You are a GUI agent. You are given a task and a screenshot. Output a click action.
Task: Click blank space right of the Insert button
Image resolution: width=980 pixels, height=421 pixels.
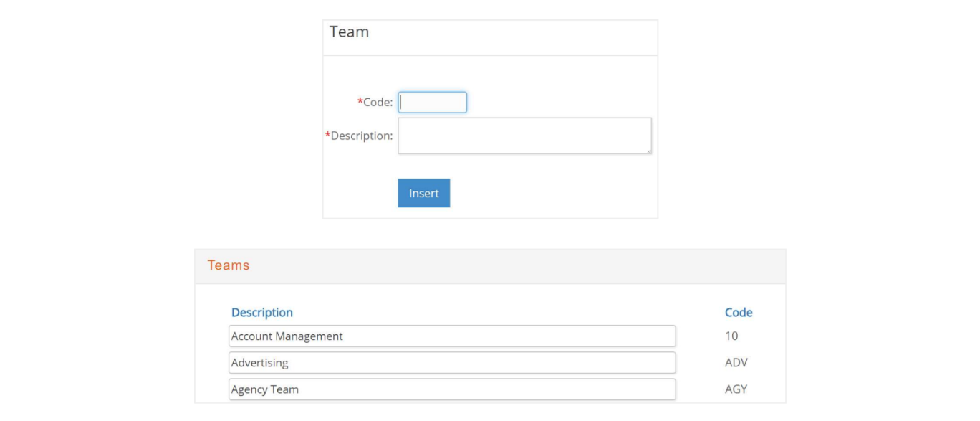pos(552,193)
